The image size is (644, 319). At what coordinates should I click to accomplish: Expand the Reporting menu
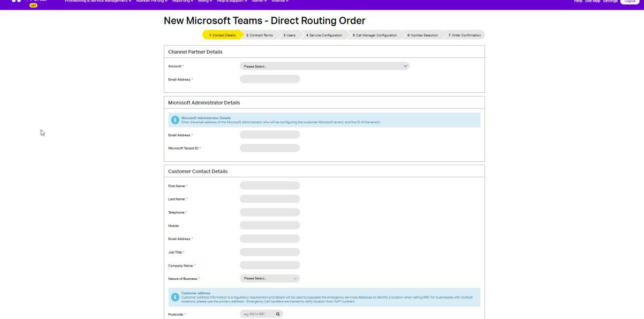pyautogui.click(x=183, y=1)
